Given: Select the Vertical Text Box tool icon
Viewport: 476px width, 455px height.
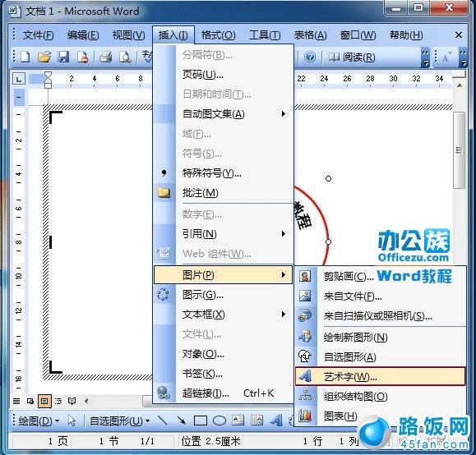Looking at the screenshot, I should 257,421.
